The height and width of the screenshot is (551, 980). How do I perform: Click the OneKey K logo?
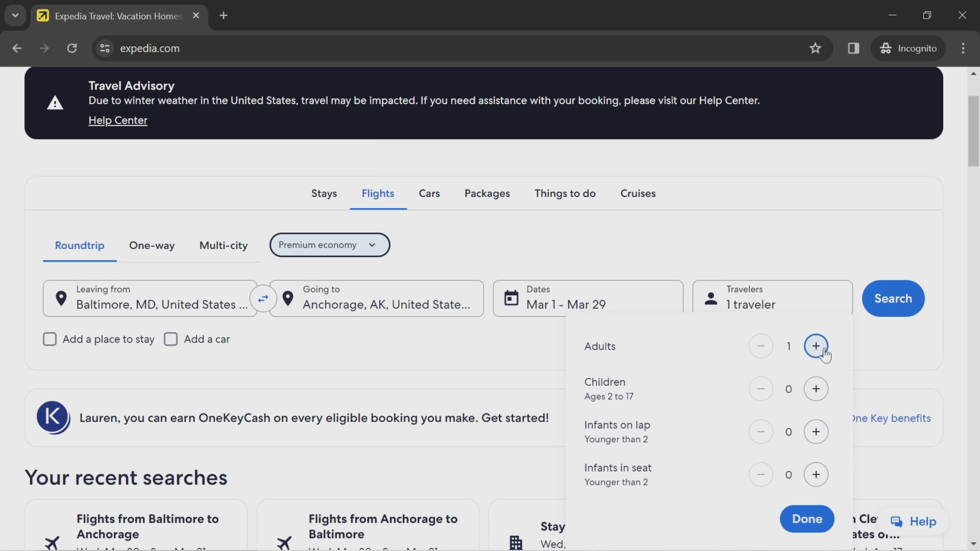coord(53,418)
